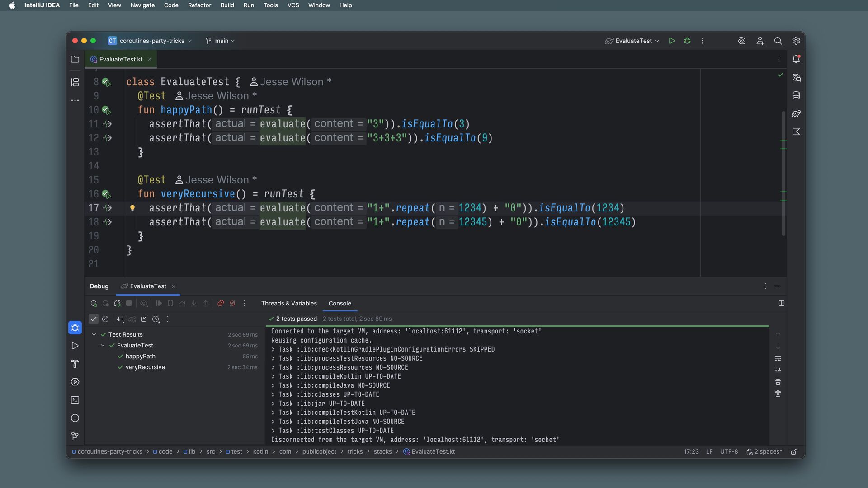Click publicobject in breadcrumb path
This screenshot has width=868, height=488.
coord(319,452)
